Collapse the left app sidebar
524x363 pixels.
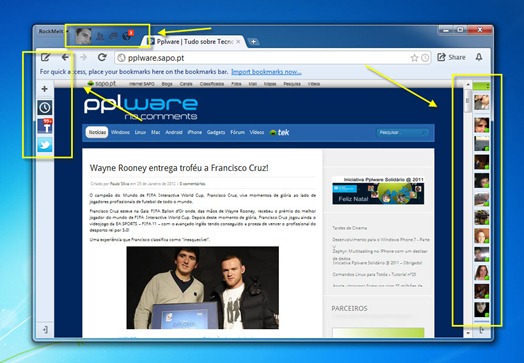pyautogui.click(x=45, y=330)
